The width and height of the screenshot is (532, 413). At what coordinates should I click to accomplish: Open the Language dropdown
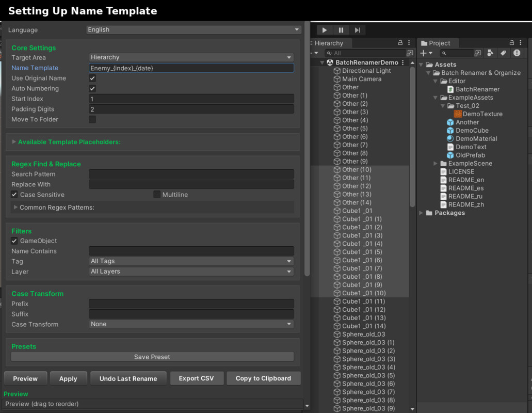coord(194,29)
